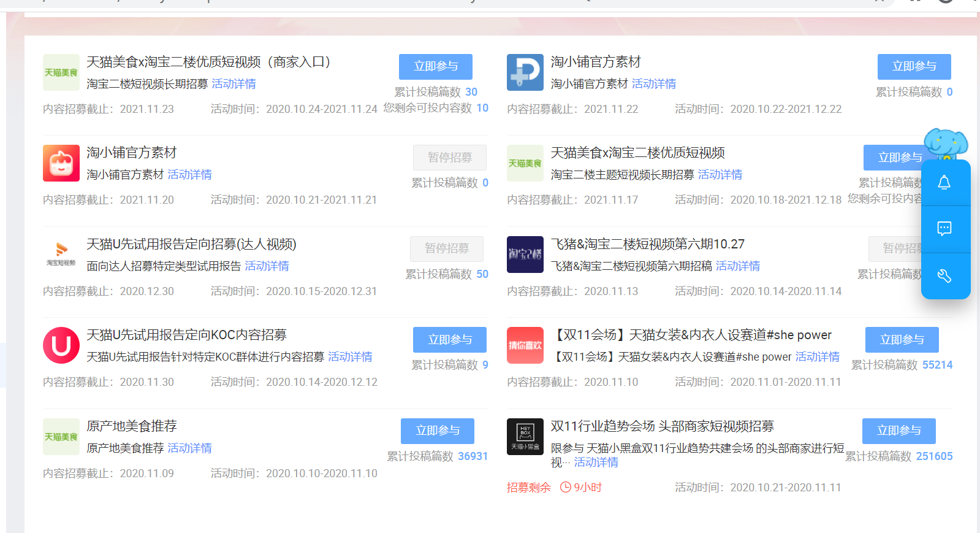Click title 飞猪&淘宝二楼短视频第六期10.27

click(648, 244)
